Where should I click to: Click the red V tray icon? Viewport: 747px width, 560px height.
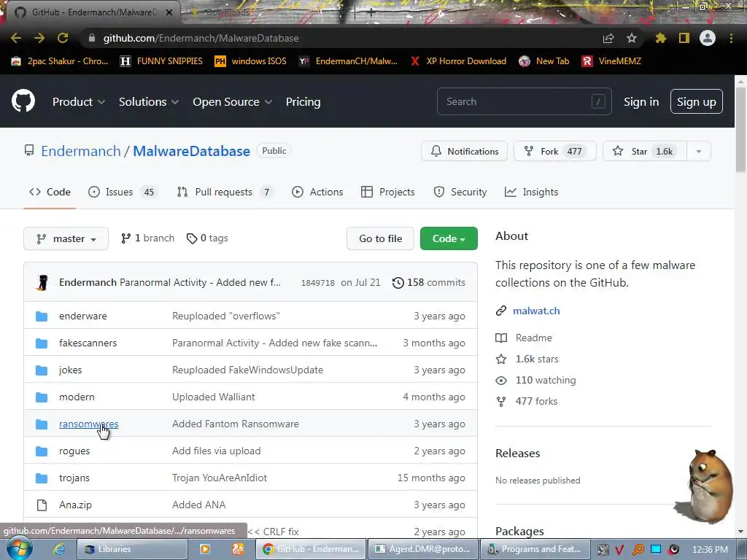619,550
